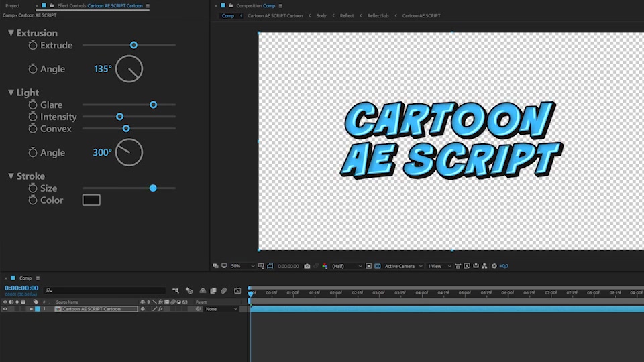Viewport: 644px width, 362px height.
Task: Click the Glare slider handle
Action: coord(153,105)
